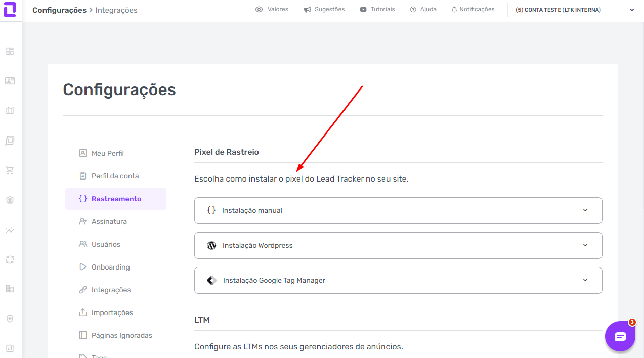Go to Onboarding settings
Viewport: 644px width, 358px height.
pos(116,267)
